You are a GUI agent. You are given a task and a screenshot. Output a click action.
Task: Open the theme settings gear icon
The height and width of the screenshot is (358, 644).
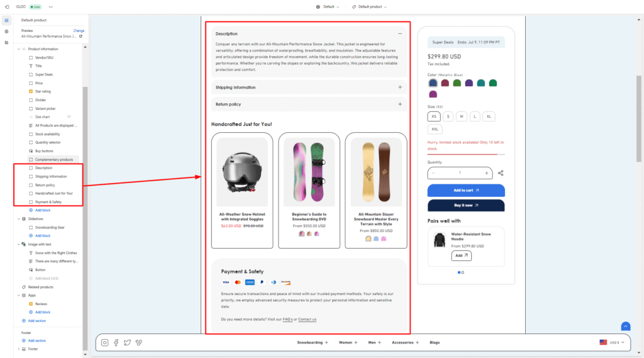click(x=6, y=31)
